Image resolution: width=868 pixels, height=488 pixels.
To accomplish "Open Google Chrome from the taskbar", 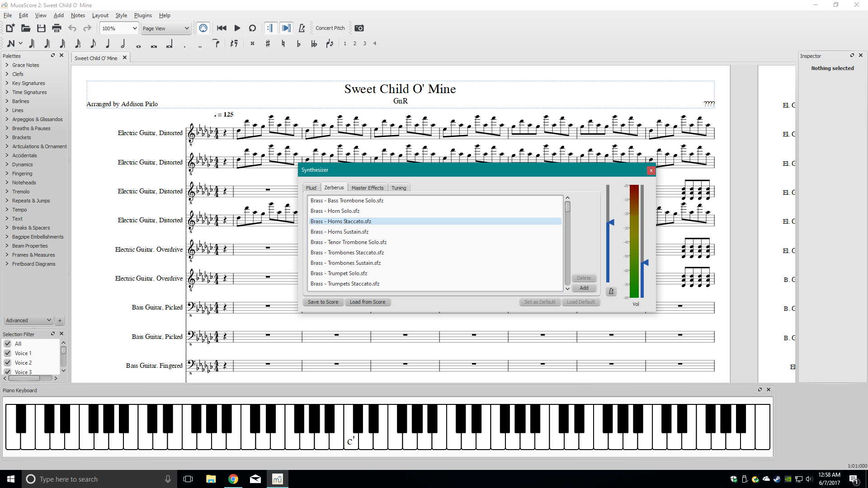I will point(233,479).
